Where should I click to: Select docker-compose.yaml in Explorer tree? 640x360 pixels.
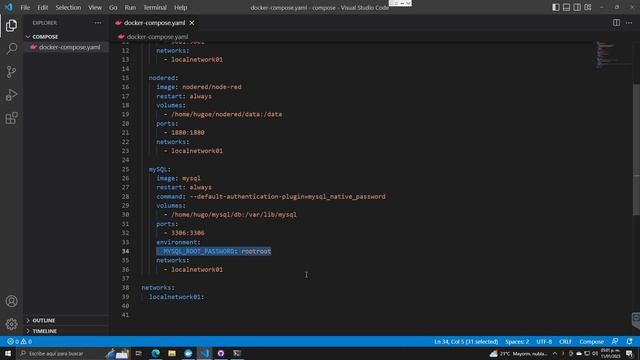click(x=66, y=47)
